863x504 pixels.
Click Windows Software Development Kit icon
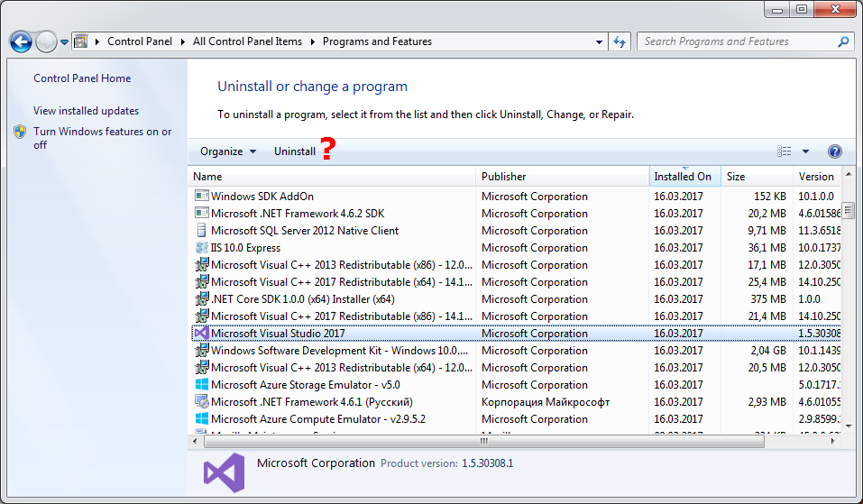201,350
